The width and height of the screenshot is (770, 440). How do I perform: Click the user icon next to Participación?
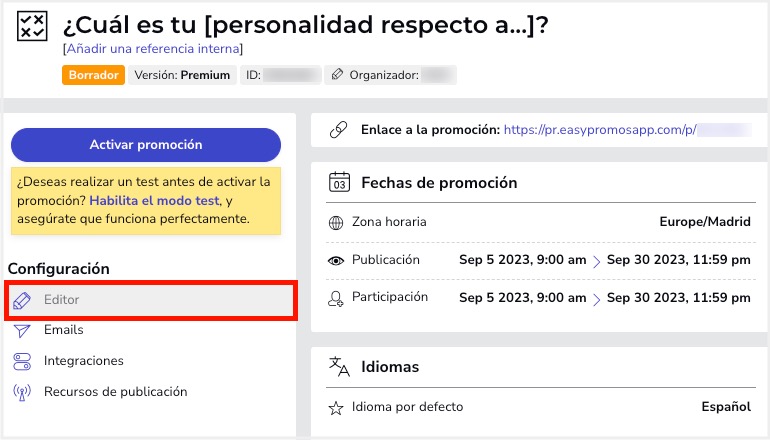coord(336,299)
